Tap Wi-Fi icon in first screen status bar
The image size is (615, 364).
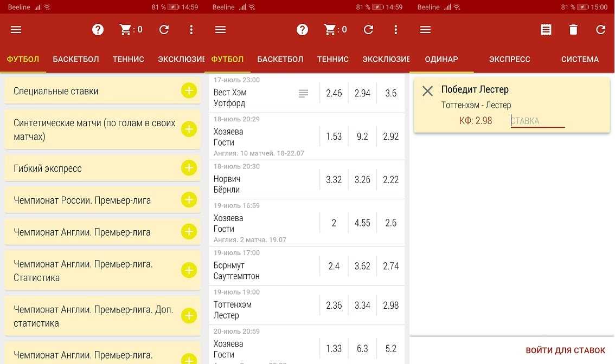(x=47, y=7)
